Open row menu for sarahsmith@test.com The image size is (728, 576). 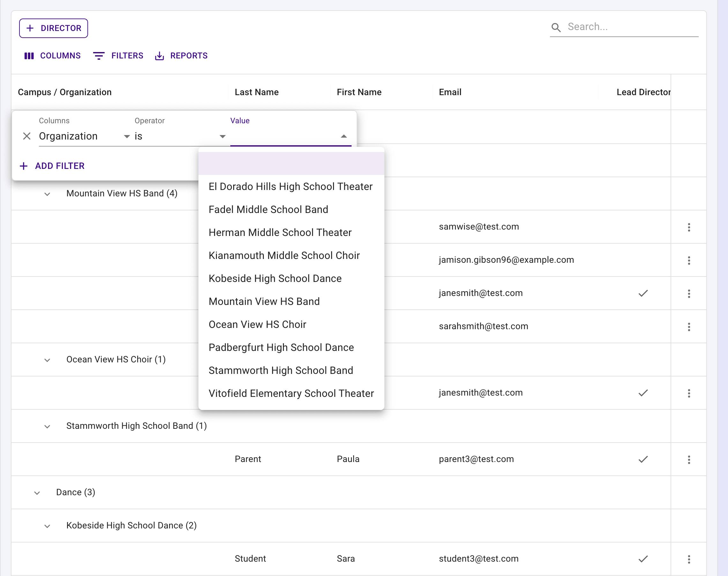[689, 326]
